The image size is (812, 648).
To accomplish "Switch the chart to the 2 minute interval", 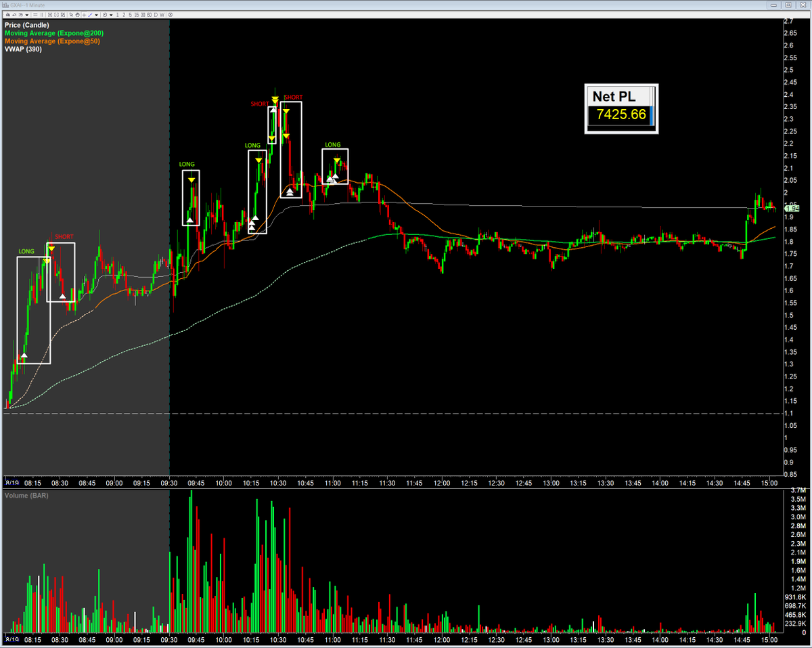I will tap(124, 15).
